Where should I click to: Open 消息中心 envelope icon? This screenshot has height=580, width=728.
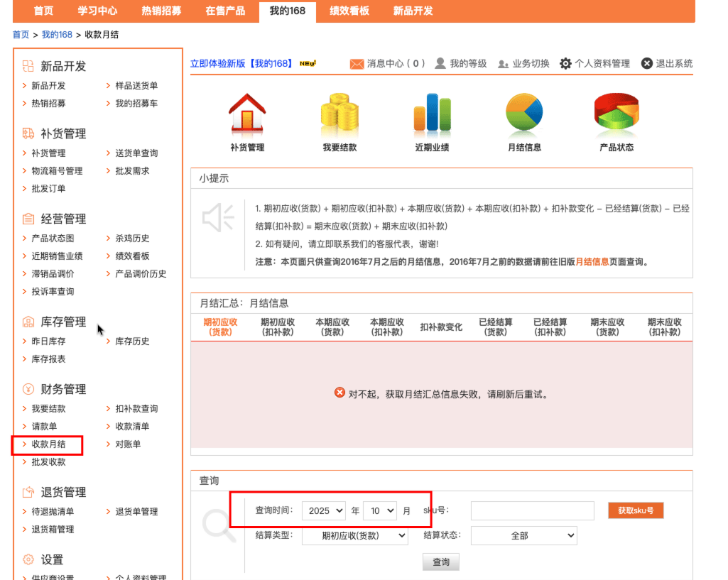pos(357,64)
